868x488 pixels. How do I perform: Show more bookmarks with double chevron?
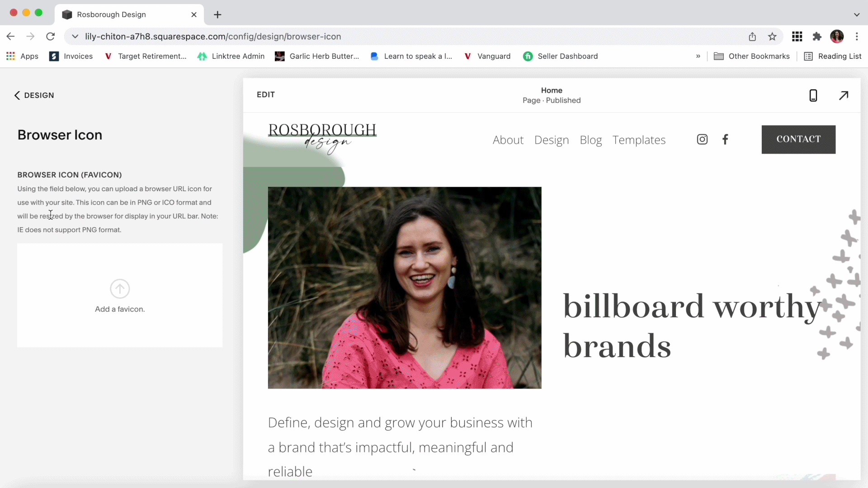tap(698, 56)
